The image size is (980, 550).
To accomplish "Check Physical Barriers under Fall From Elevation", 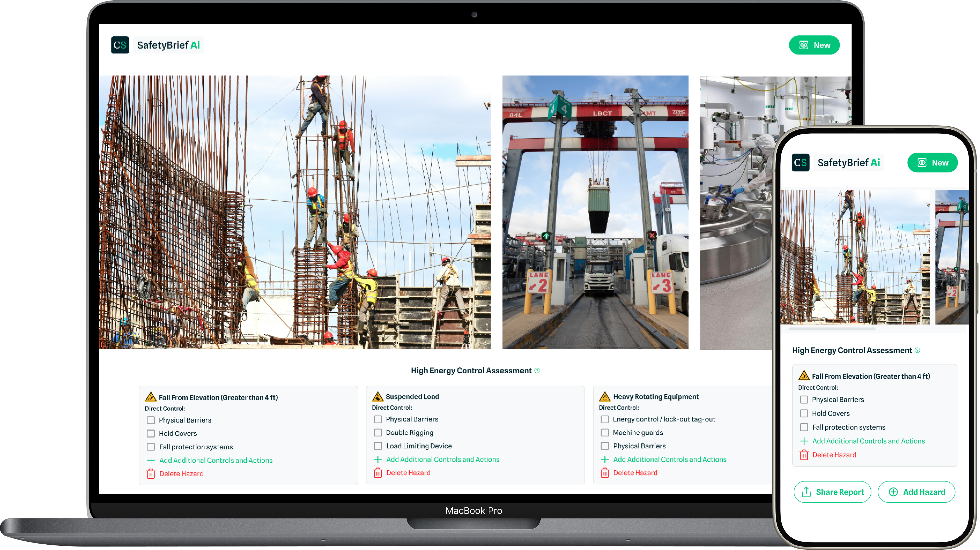I will [x=151, y=420].
